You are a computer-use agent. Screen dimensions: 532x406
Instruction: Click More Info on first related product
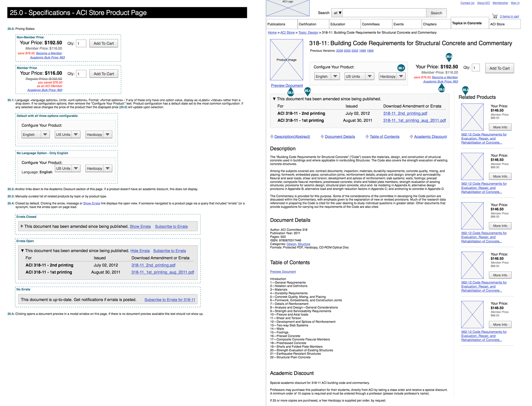coord(500,127)
